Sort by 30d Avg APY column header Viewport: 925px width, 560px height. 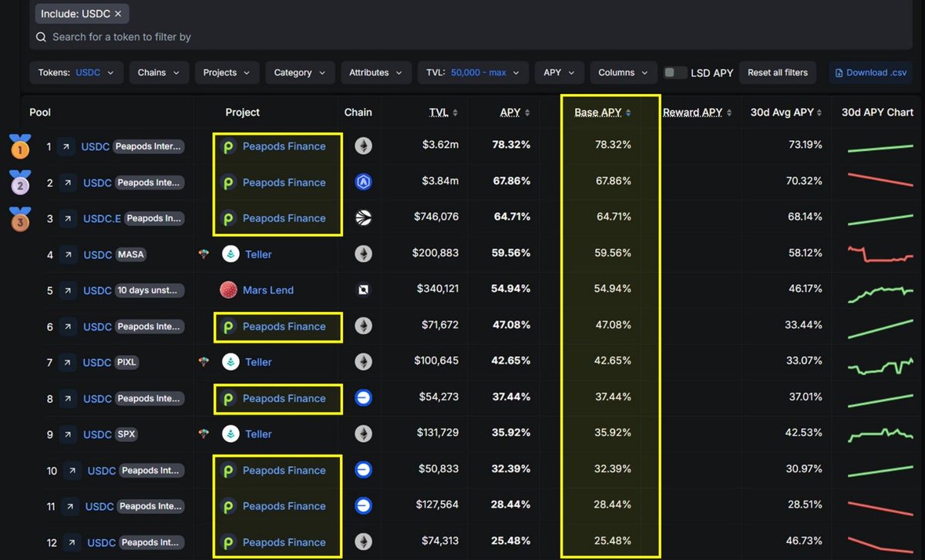point(786,112)
